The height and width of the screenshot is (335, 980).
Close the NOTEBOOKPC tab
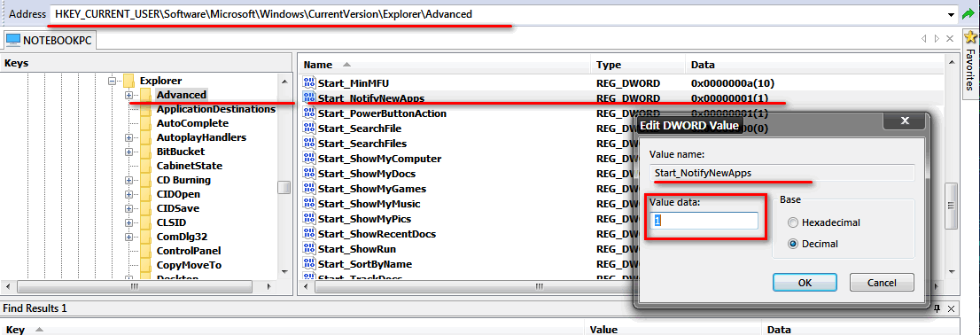coord(949,39)
